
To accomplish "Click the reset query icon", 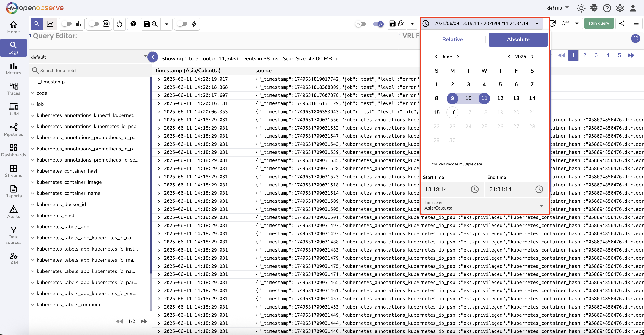I will pyautogui.click(x=119, y=24).
